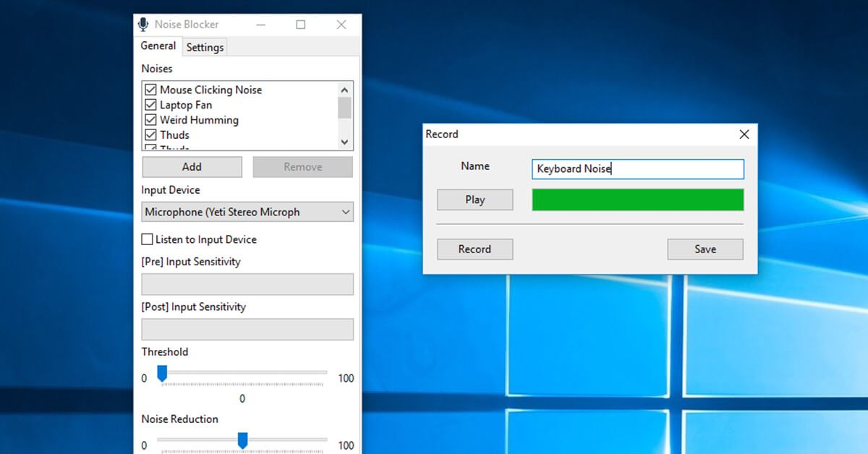Click the [Post] Input Sensitivity meter bar
Image resolution: width=868 pixels, height=454 pixels.
pyautogui.click(x=247, y=330)
